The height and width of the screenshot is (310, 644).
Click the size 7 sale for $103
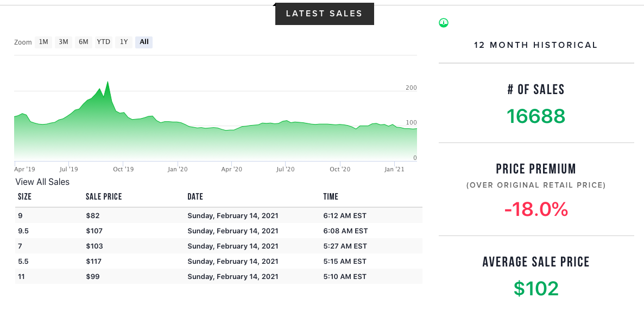coord(218,246)
